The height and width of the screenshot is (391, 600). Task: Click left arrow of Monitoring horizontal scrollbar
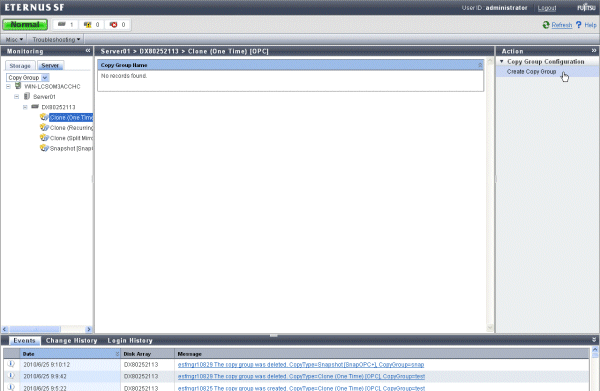point(5,329)
